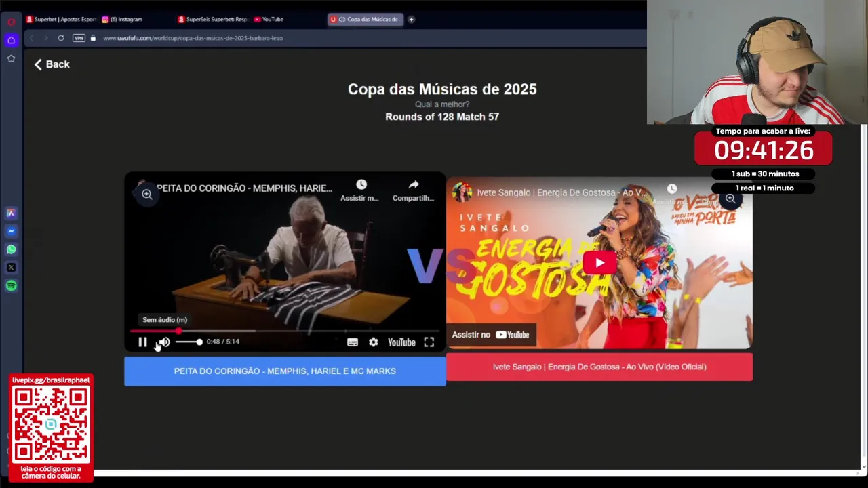
Task: Switch to the YouTube tab
Action: (269, 19)
